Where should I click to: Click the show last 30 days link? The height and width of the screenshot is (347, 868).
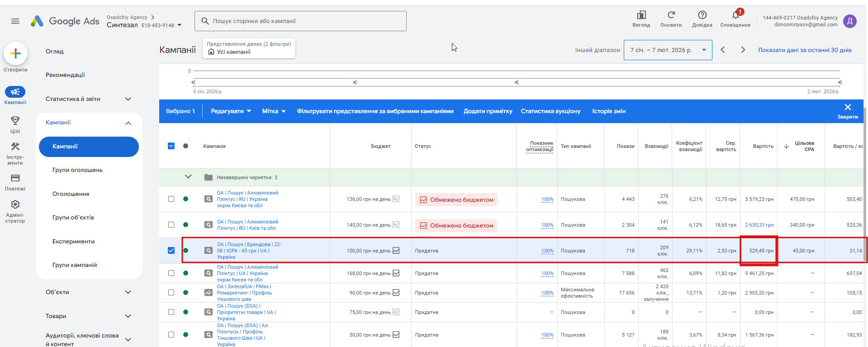pyautogui.click(x=805, y=50)
